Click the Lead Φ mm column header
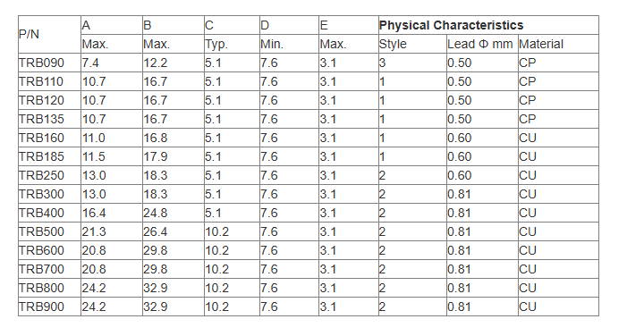The width and height of the screenshot is (644, 336). tap(482, 44)
